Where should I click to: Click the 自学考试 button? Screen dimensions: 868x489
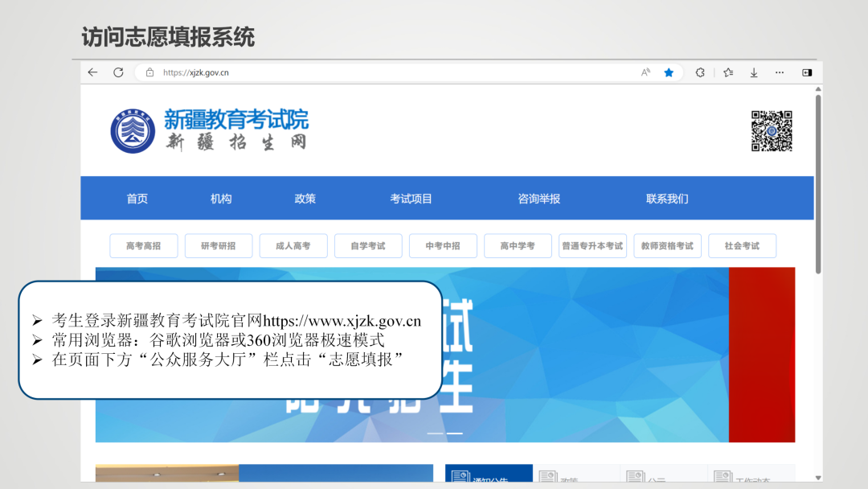[368, 246]
